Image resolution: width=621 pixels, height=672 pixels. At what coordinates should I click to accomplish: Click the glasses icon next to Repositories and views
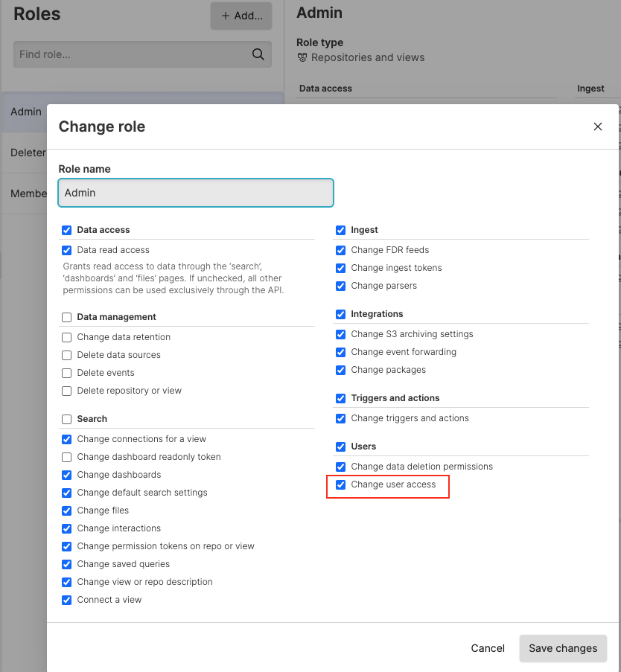click(x=302, y=57)
